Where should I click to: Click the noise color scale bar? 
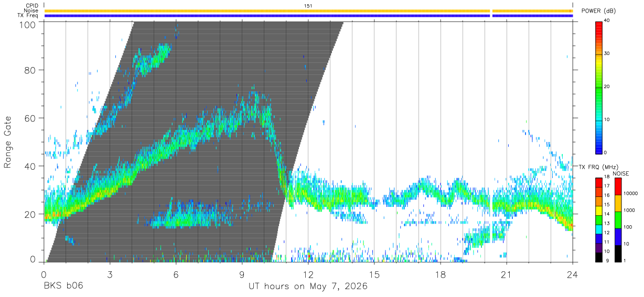pos(618,219)
